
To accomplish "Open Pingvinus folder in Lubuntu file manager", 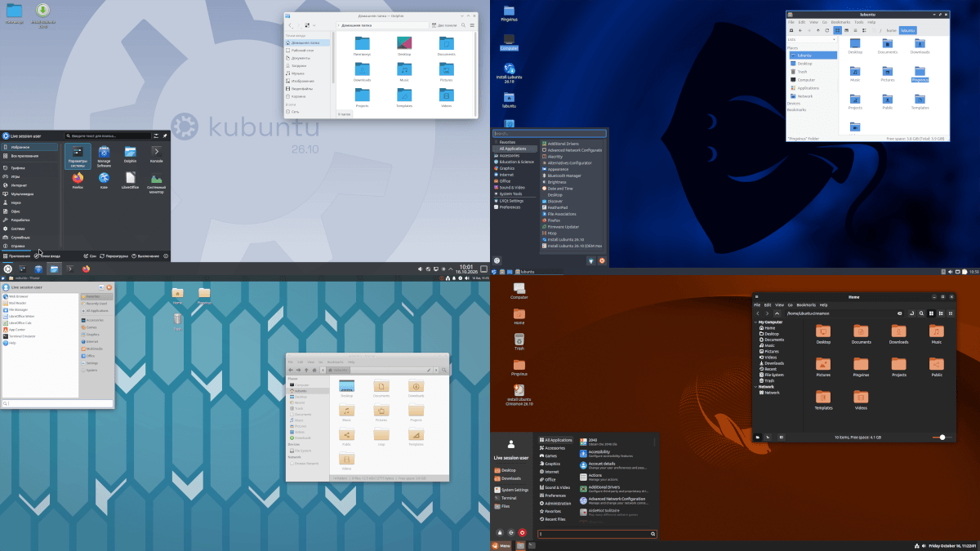I will point(920,75).
